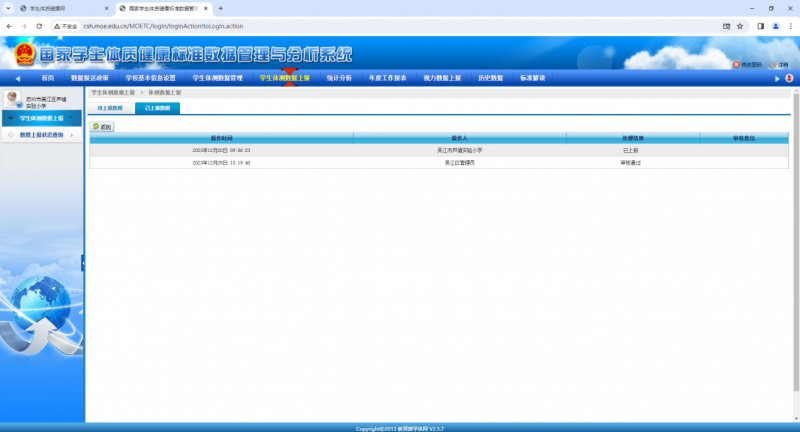Collapse the left sidebar with handle

tap(83, 262)
